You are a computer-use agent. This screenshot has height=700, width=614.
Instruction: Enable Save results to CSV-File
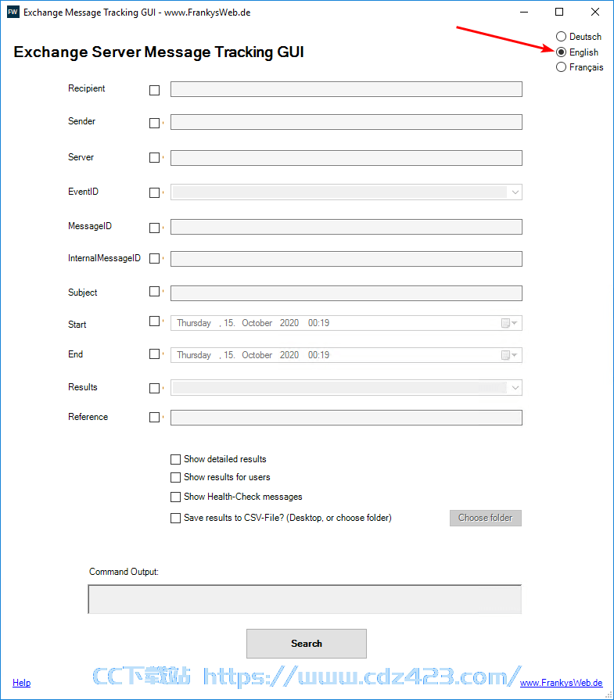pyautogui.click(x=175, y=519)
